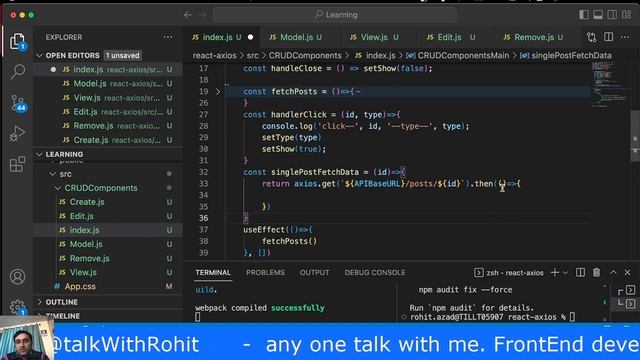
Task: Place cursor on line 34 in editor
Action: click(408, 195)
